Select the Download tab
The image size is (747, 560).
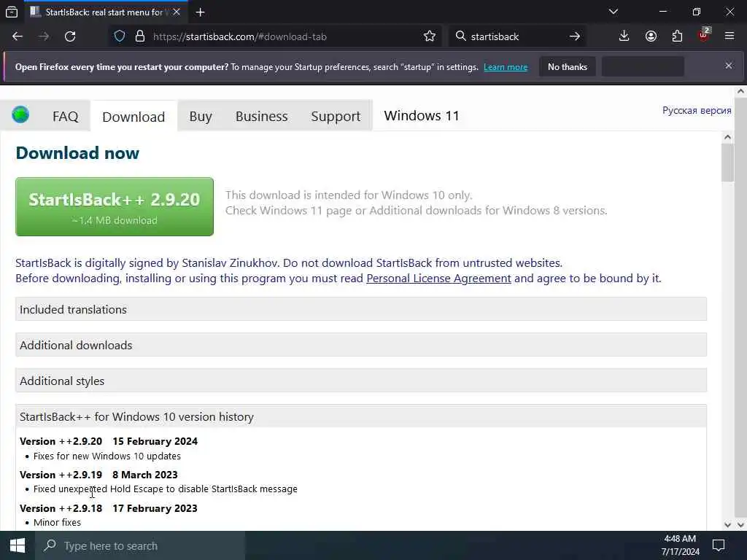click(133, 117)
